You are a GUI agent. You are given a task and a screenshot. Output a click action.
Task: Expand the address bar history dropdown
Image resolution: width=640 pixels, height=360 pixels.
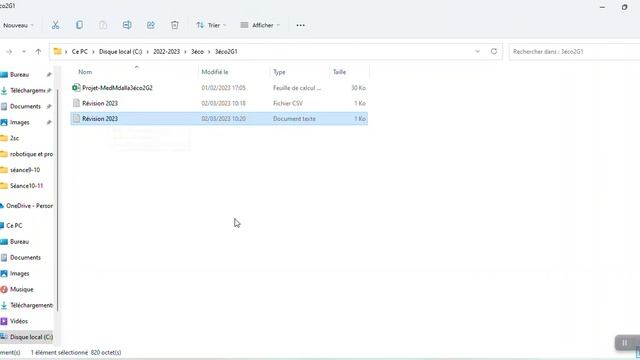pos(478,51)
